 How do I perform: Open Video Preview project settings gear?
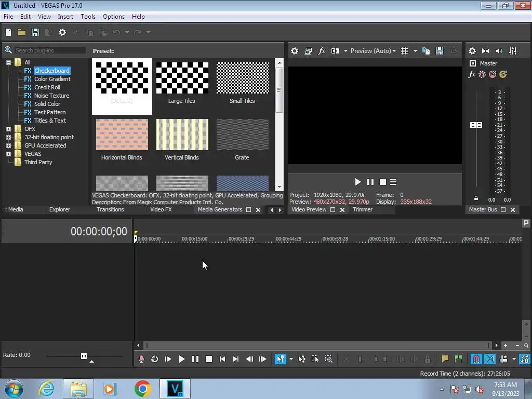[x=295, y=51]
